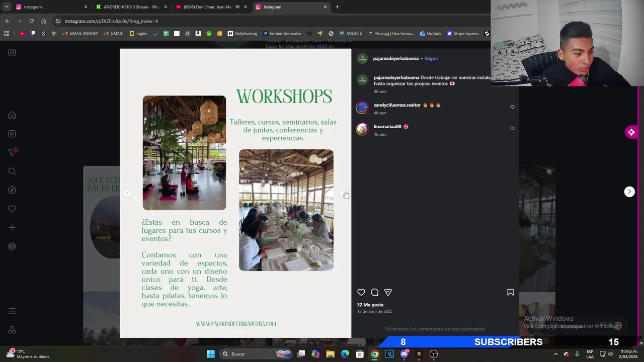Viewport: 644px width, 362px height.
Task: Close the active Instagram tab
Action: [x=325, y=7]
